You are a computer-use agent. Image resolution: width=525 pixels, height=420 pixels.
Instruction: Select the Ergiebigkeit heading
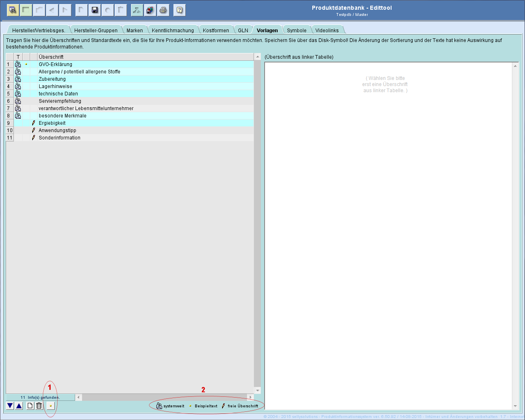coord(52,123)
